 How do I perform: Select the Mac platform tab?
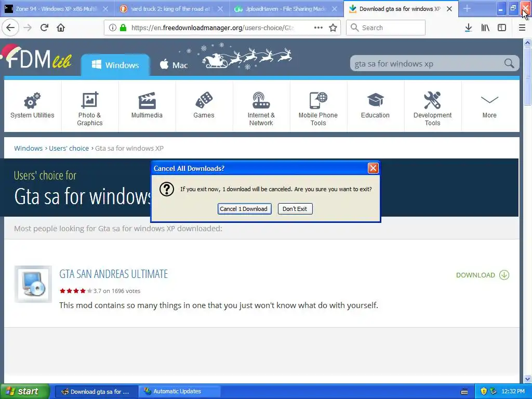(174, 65)
